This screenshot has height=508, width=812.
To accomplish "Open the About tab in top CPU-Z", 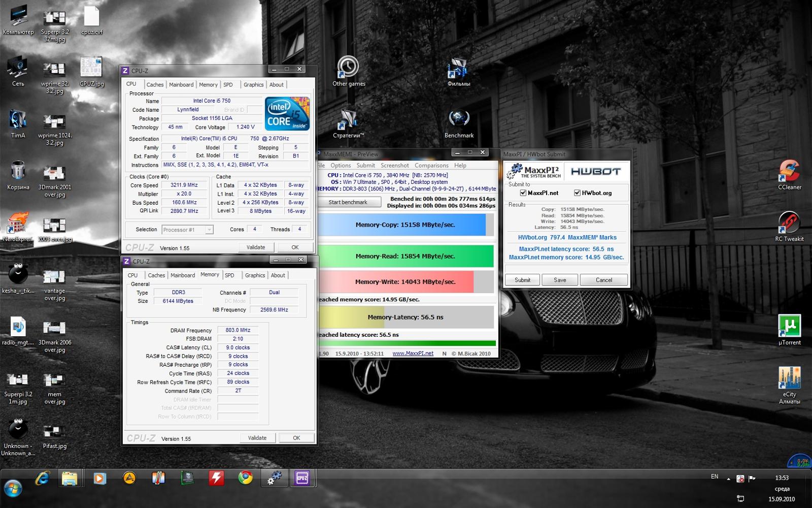I will [277, 85].
